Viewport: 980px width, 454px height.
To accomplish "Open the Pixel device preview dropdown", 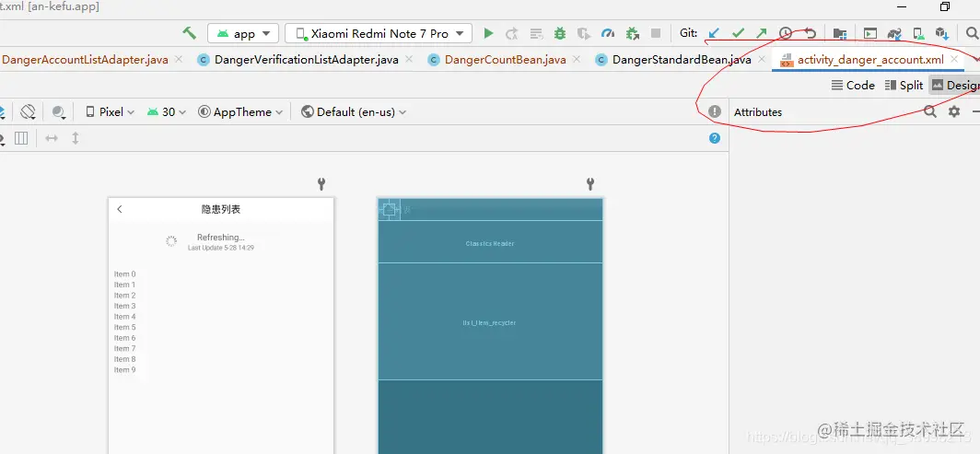I will tap(110, 112).
